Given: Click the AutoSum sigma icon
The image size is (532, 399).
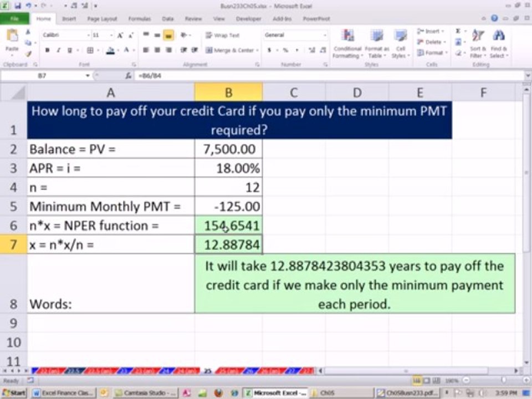Looking at the screenshot, I should [x=458, y=31].
